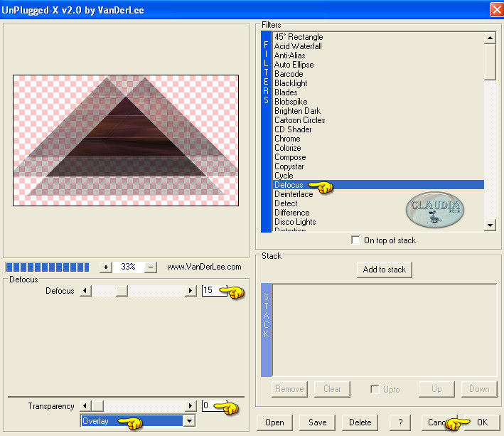Click the Transparency value field
The image size is (504, 436).
pyautogui.click(x=214, y=406)
